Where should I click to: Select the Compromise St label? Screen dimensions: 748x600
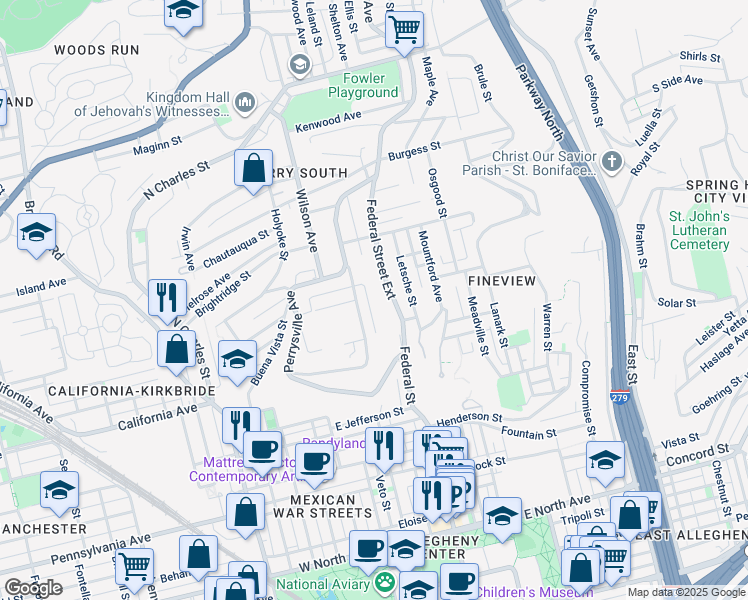tap(588, 399)
